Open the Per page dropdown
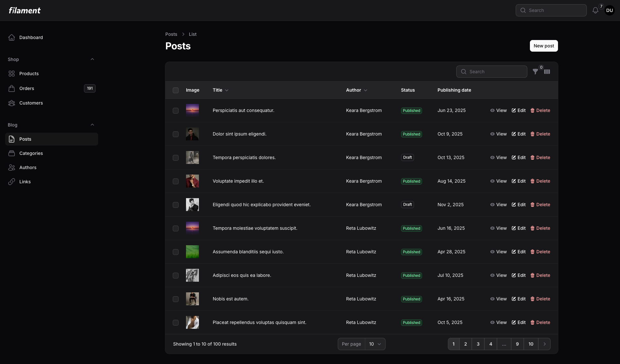Screen dimensions: 620x364 [x=375, y=344]
